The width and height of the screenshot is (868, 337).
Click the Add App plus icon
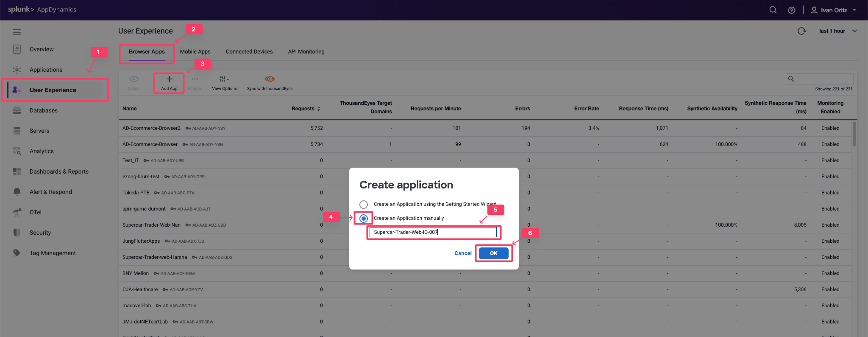click(x=169, y=79)
